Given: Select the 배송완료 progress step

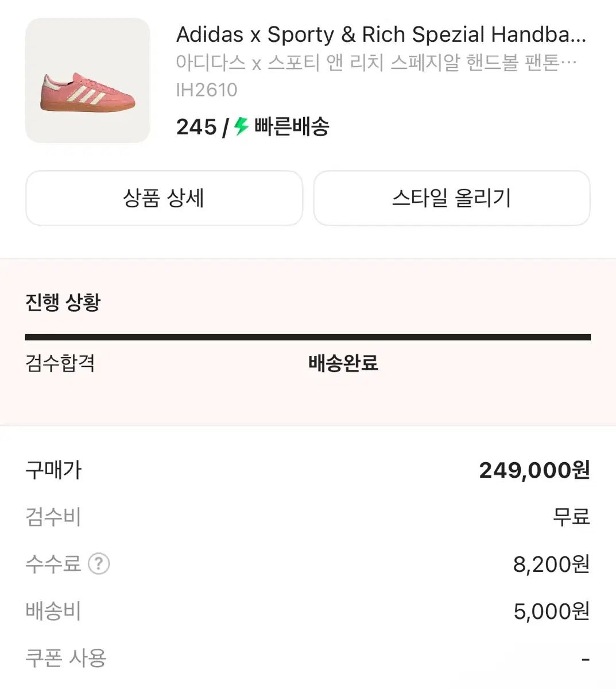Looking at the screenshot, I should pyautogui.click(x=343, y=363).
